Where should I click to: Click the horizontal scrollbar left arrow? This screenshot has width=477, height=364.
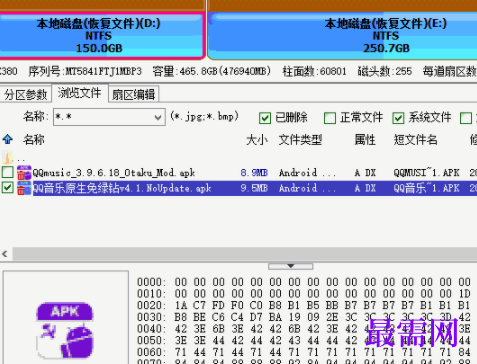tap(5, 254)
